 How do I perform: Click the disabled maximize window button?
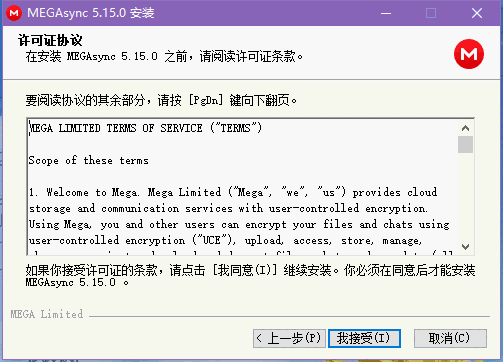[431, 13]
